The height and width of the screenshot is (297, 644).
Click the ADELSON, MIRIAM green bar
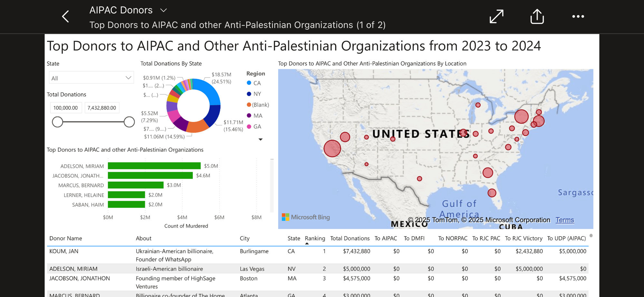154,166
